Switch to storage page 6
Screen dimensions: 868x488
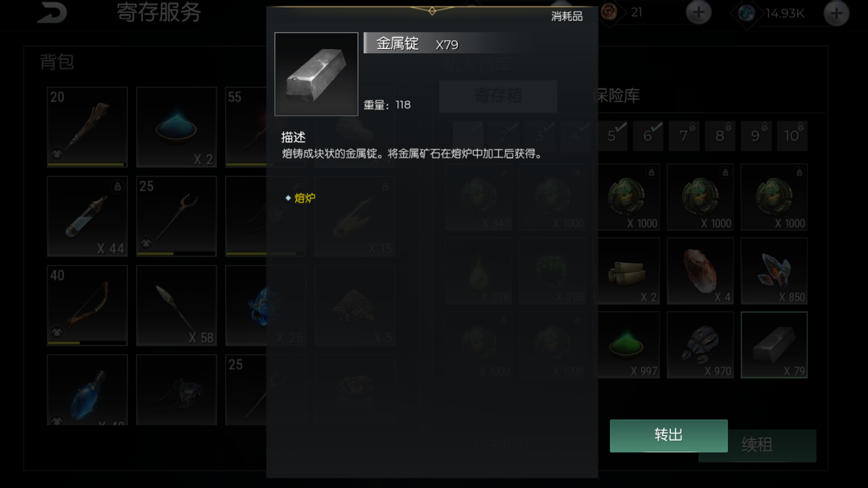pyautogui.click(x=648, y=136)
